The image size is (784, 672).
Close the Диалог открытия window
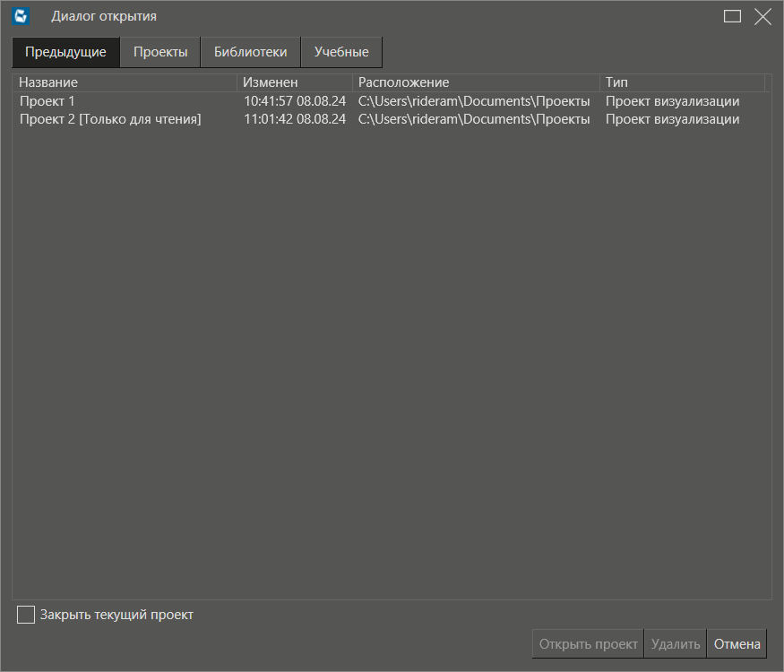[x=762, y=16]
